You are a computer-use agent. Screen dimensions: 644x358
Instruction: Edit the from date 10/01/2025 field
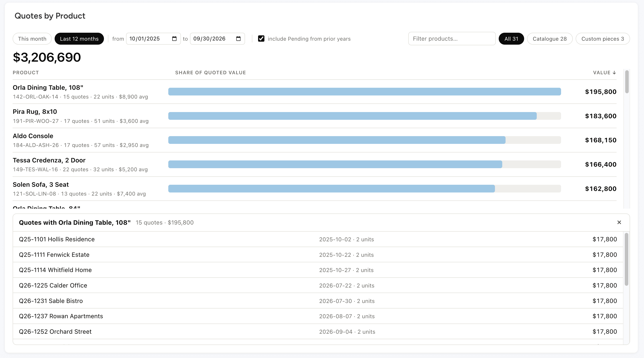[153, 39]
